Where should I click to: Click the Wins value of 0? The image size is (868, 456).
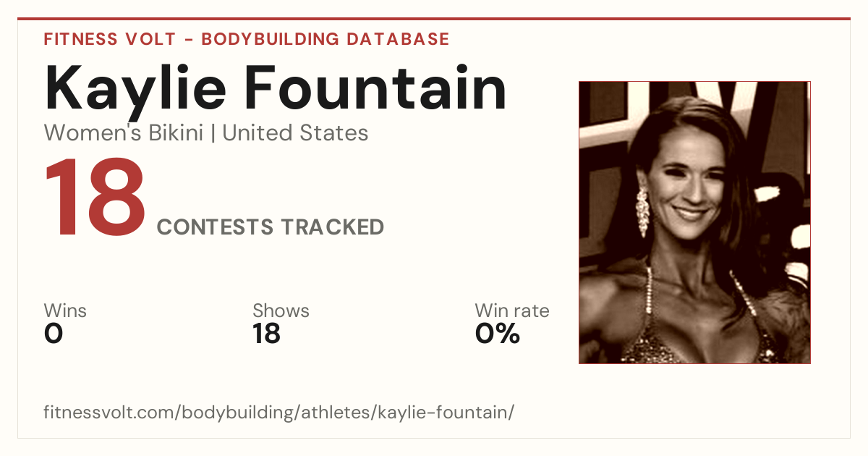(x=54, y=334)
